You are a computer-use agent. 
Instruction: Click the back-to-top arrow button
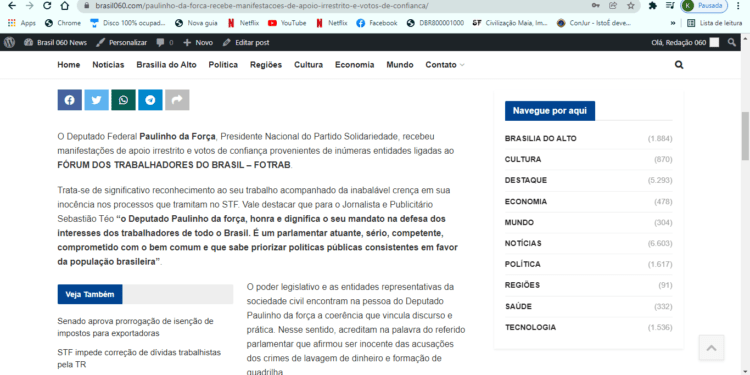pos(711,348)
